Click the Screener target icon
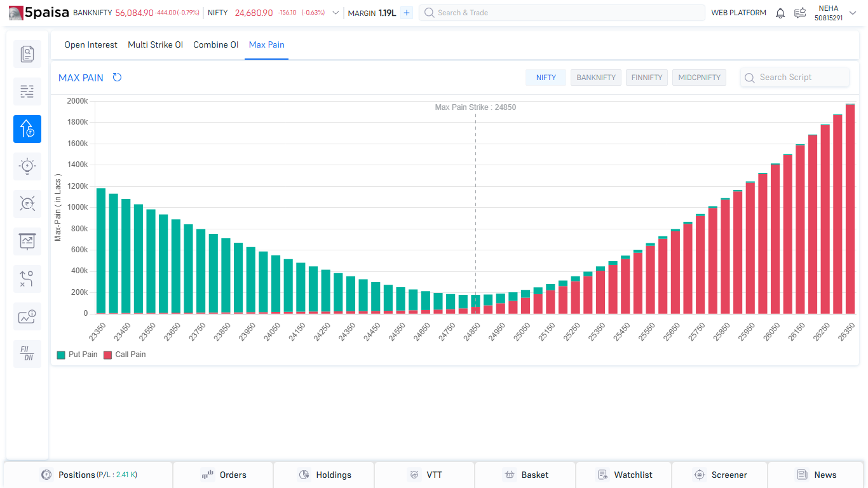The height and width of the screenshot is (488, 868). pyautogui.click(x=700, y=475)
